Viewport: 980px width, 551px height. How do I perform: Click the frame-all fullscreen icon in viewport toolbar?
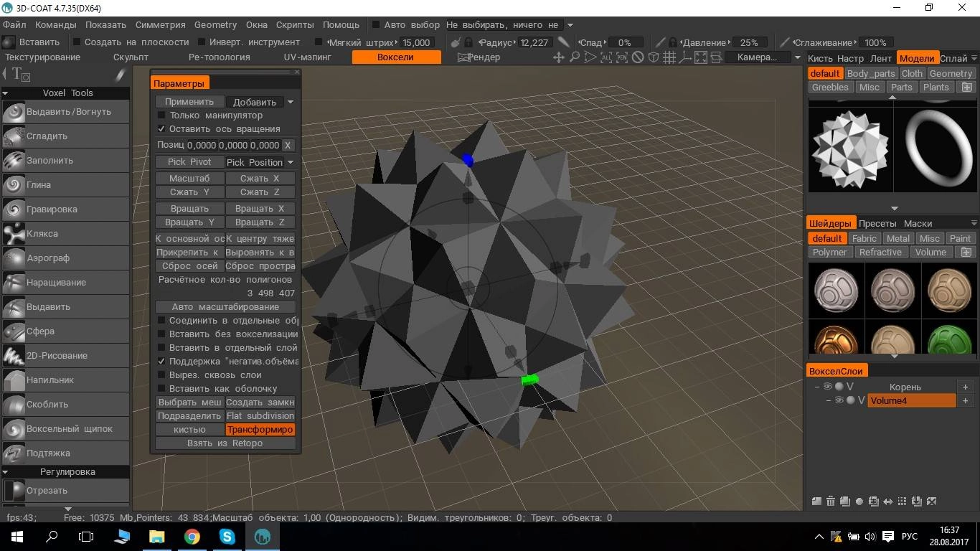point(701,57)
